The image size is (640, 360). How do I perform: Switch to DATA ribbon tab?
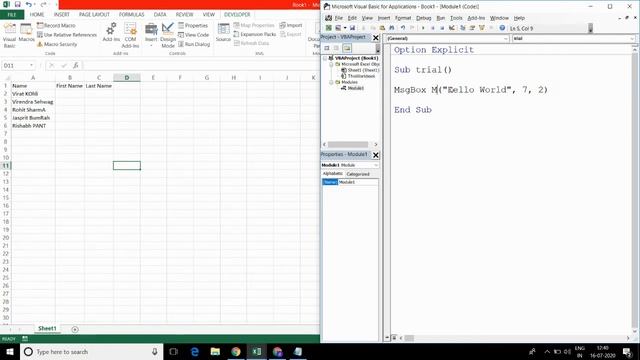click(160, 14)
